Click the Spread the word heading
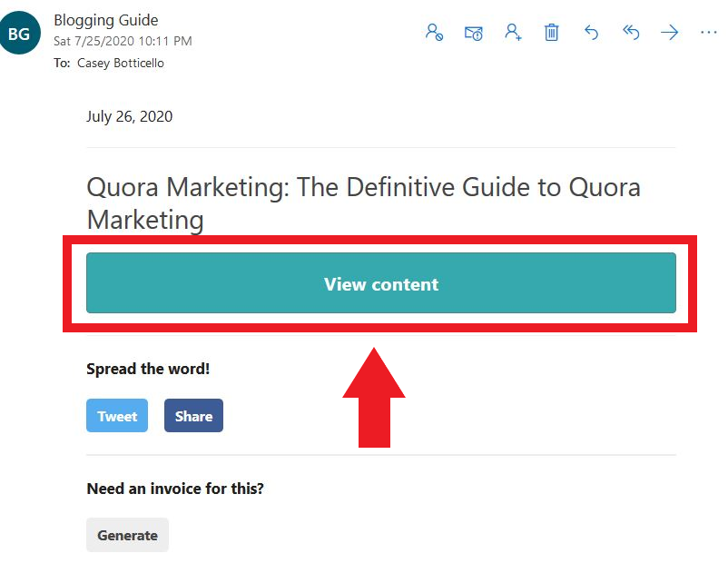This screenshot has height=573, width=728. [x=148, y=369]
